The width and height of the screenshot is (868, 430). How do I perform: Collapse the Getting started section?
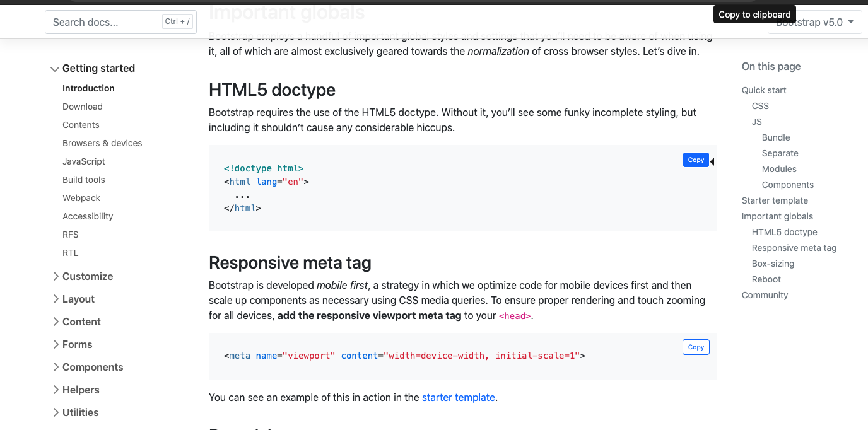[x=93, y=68]
